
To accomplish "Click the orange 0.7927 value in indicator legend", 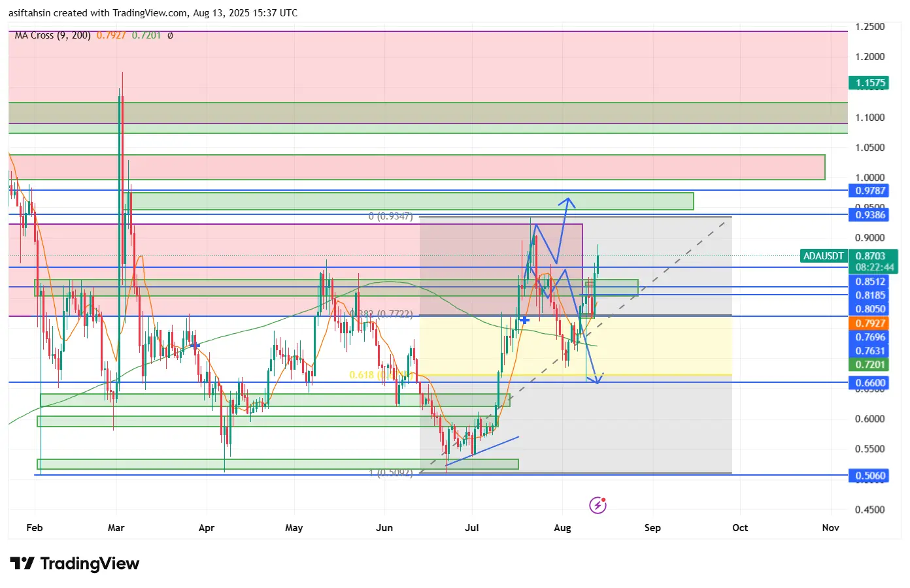I will [111, 35].
